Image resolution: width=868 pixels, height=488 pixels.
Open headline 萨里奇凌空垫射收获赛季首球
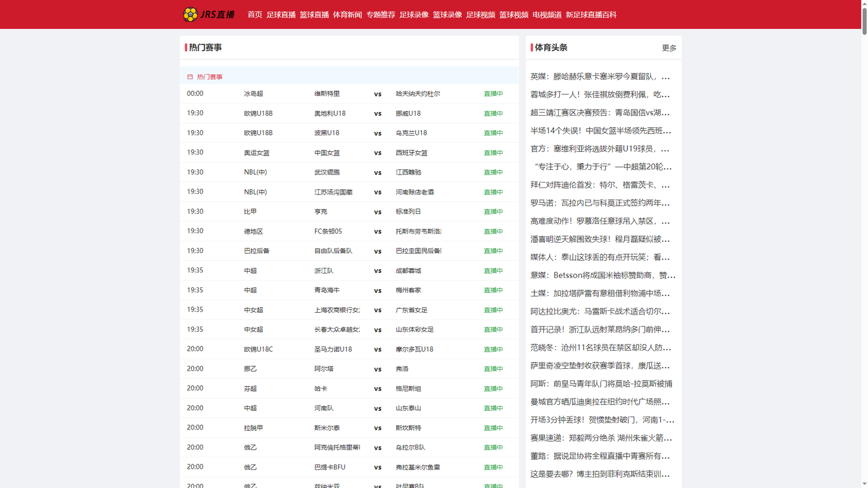click(x=600, y=366)
